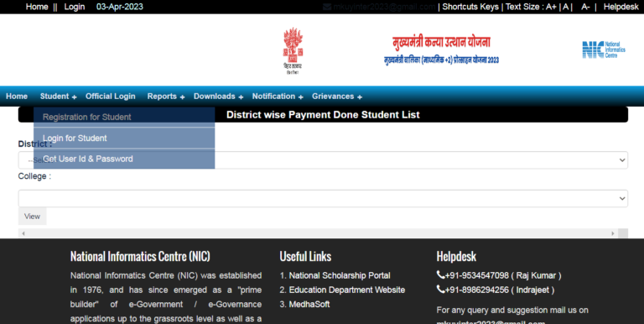Click the District wise Payment Done Student List heading

(323, 115)
